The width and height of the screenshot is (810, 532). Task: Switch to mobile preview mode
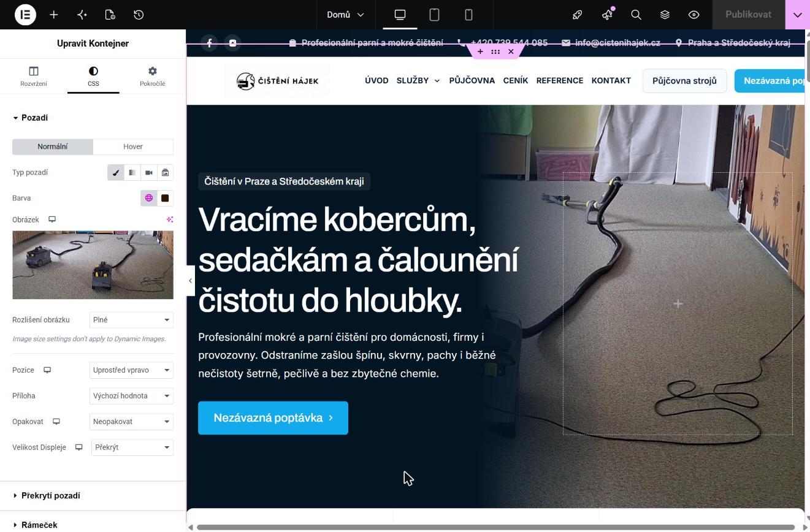468,15
